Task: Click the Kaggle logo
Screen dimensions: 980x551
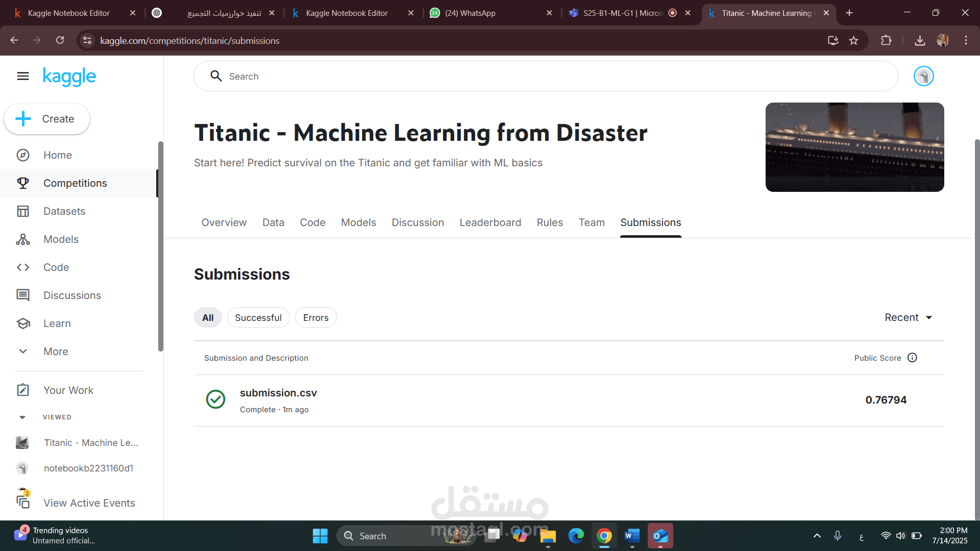Action: pyautogui.click(x=69, y=77)
